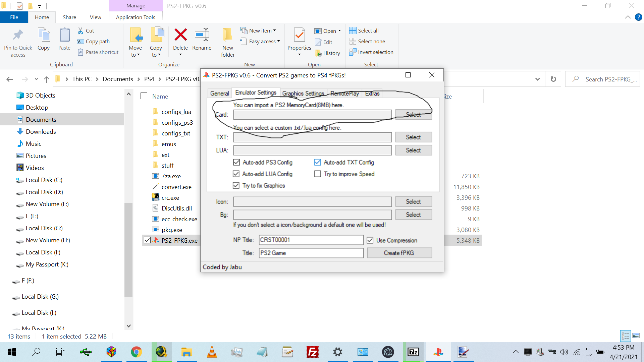This screenshot has width=644, height=362.
Task: Go back with Explorer back arrow
Action: pyautogui.click(x=10, y=79)
